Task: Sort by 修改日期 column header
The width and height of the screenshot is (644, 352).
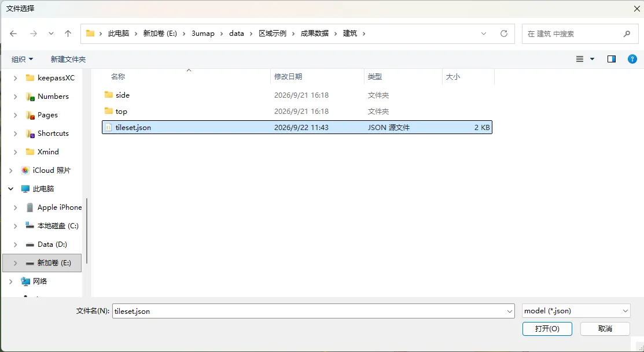Action: coord(288,77)
